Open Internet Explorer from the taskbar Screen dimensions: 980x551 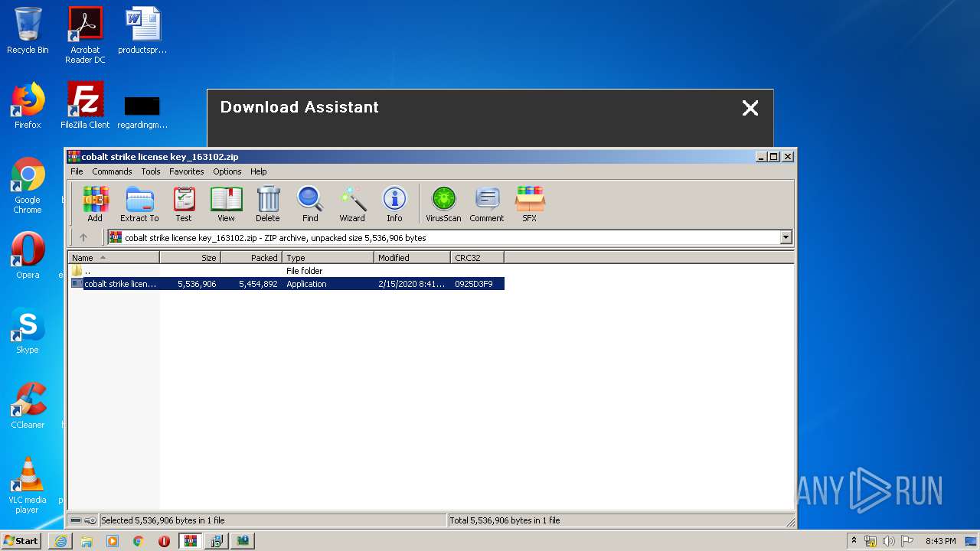[60, 541]
